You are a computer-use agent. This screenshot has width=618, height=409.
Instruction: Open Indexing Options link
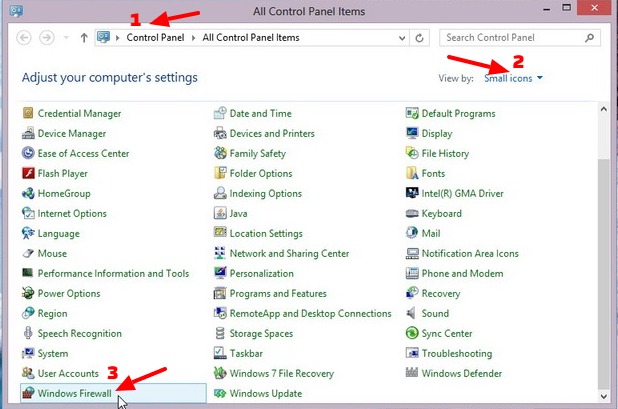click(266, 193)
